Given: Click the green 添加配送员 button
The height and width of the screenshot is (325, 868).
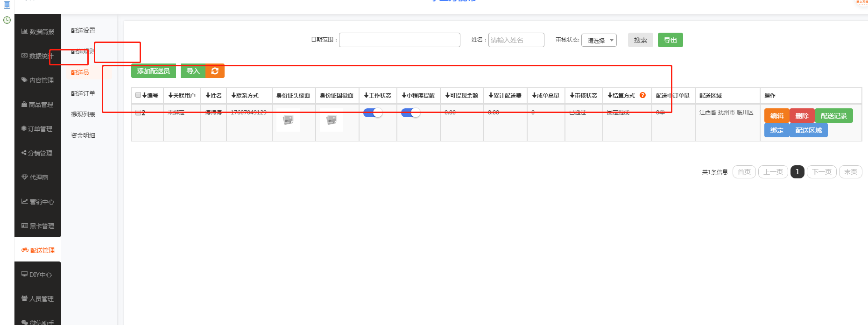Looking at the screenshot, I should (x=153, y=71).
